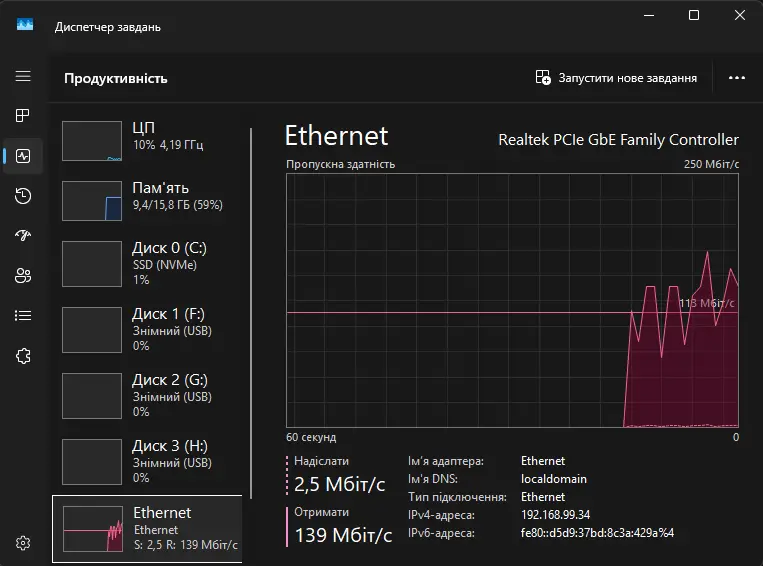763x566 pixels.
Task: Open the Services puzzle-piece icon
Action: 23,356
